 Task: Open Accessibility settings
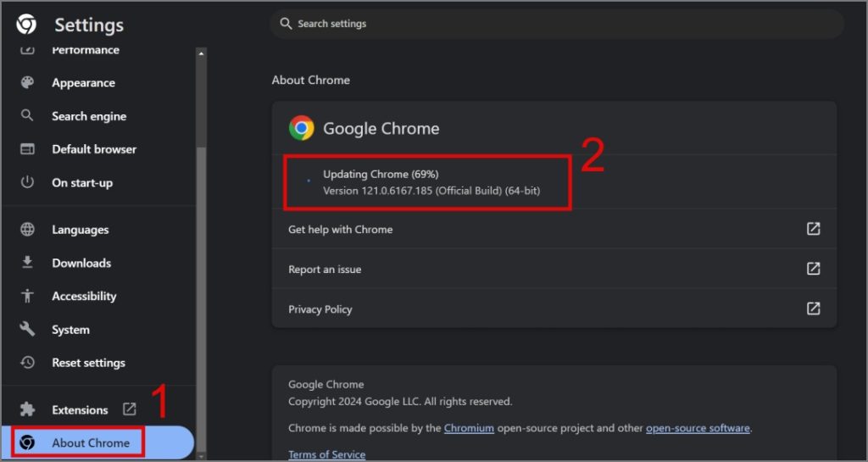pos(84,296)
